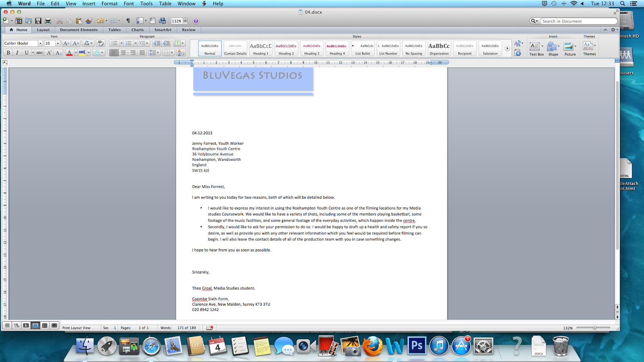Open the Insert menu in the menu bar
Screen dimensions: 644x362
pyautogui.click(x=89, y=4)
